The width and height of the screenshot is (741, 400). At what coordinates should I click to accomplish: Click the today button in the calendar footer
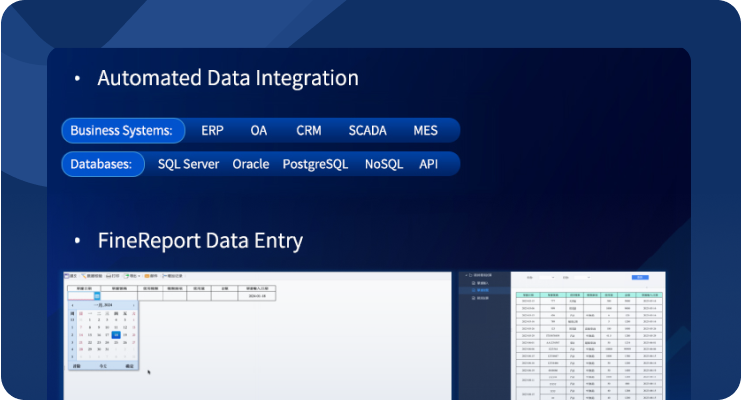click(103, 366)
